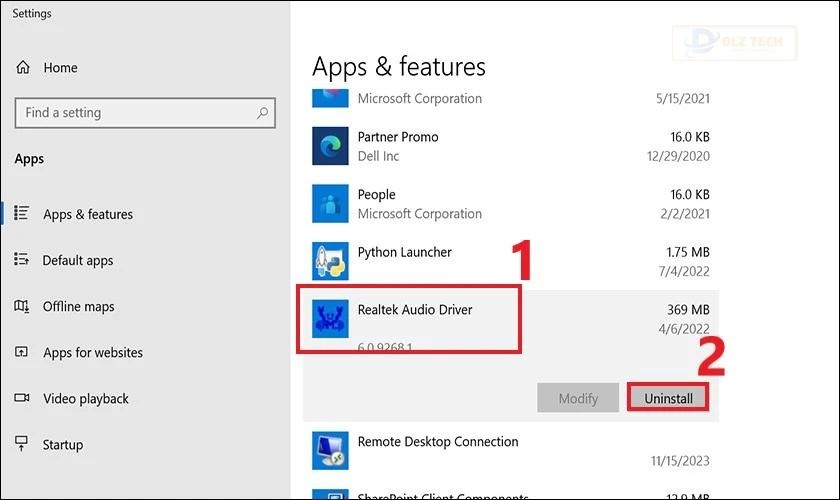This screenshot has height=500, width=840.
Task: Click date 7/4/2022 for Python Launcher
Action: pos(684,271)
